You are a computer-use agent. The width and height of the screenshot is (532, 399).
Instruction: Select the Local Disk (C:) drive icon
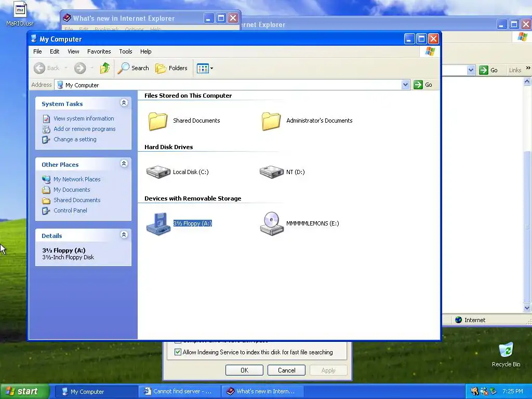pyautogui.click(x=158, y=171)
